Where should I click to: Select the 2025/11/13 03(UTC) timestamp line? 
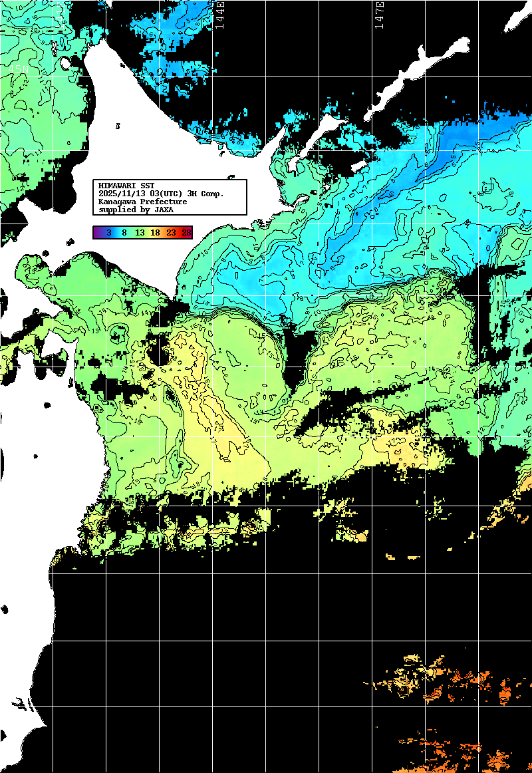(x=161, y=194)
